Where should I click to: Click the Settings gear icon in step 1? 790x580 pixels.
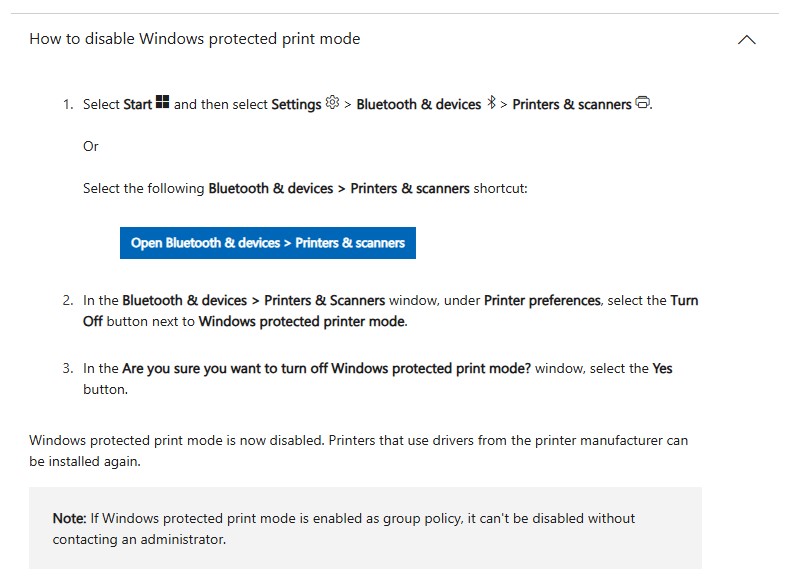(x=332, y=103)
